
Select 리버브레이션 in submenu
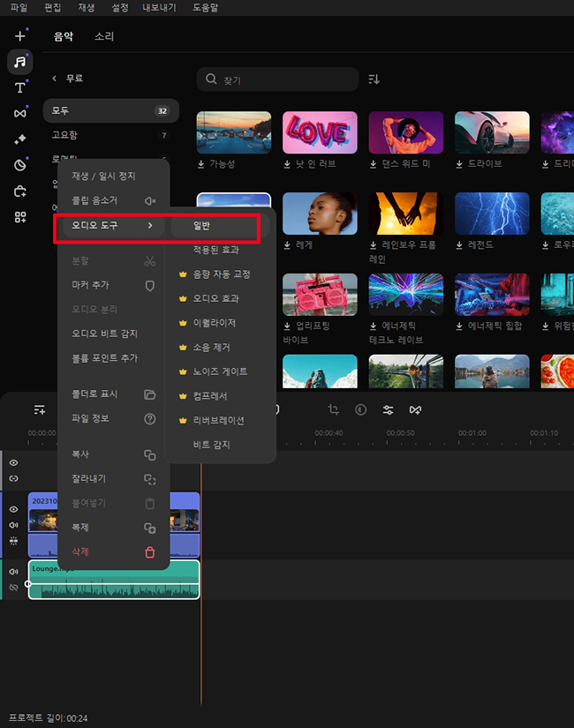(x=220, y=420)
